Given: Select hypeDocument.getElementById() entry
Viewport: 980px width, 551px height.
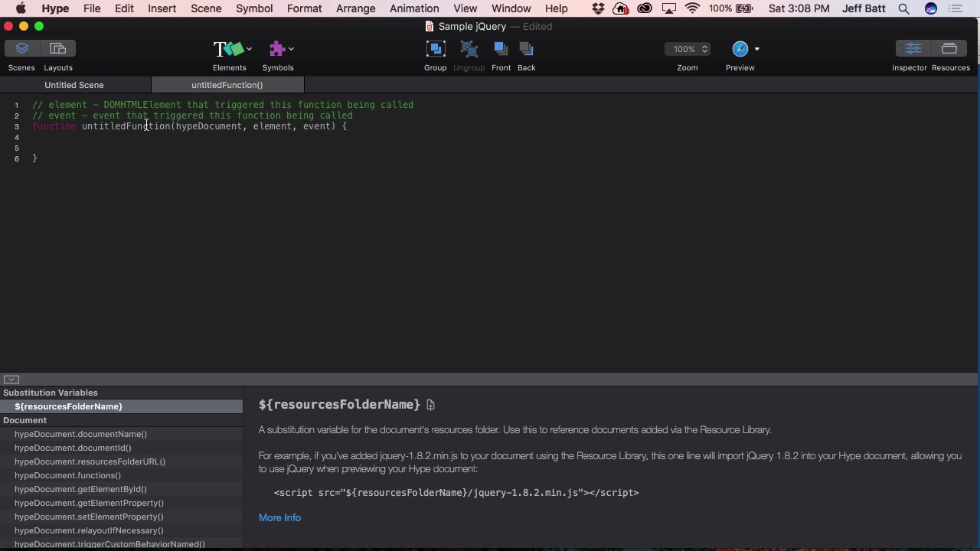Looking at the screenshot, I should (x=121, y=489).
